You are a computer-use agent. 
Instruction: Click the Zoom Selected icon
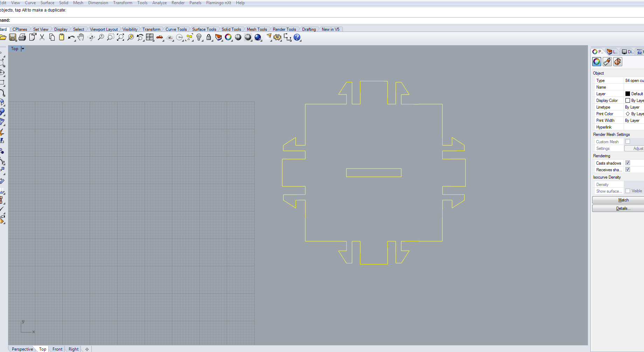coord(130,37)
